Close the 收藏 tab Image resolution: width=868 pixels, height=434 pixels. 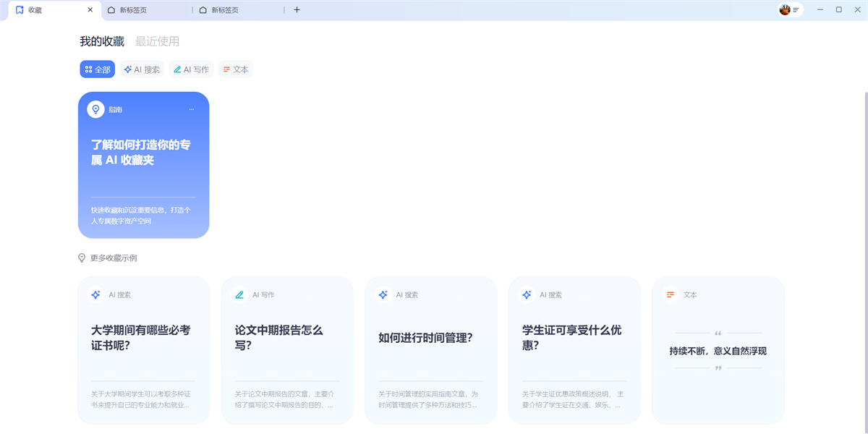point(90,10)
